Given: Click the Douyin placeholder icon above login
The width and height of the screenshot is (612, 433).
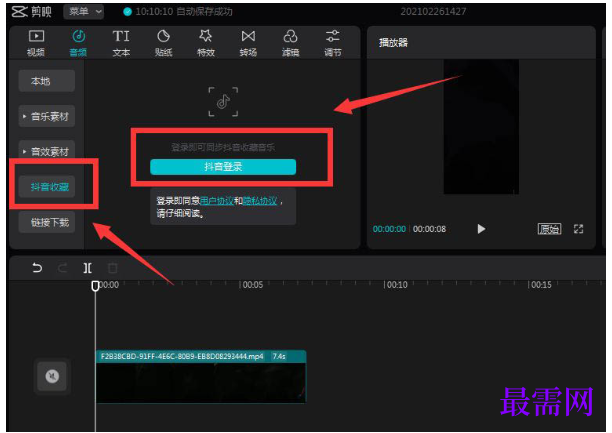Looking at the screenshot, I should pyautogui.click(x=223, y=102).
